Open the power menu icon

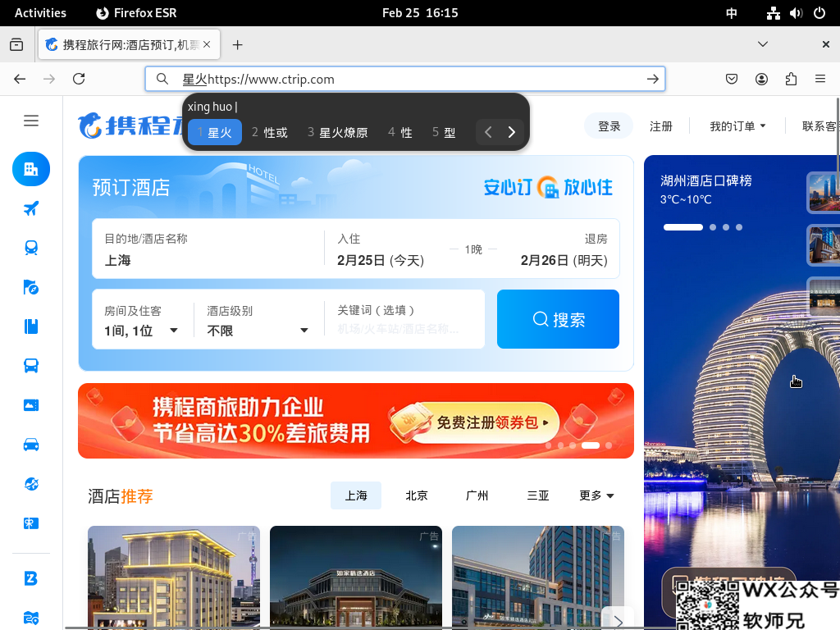click(819, 13)
